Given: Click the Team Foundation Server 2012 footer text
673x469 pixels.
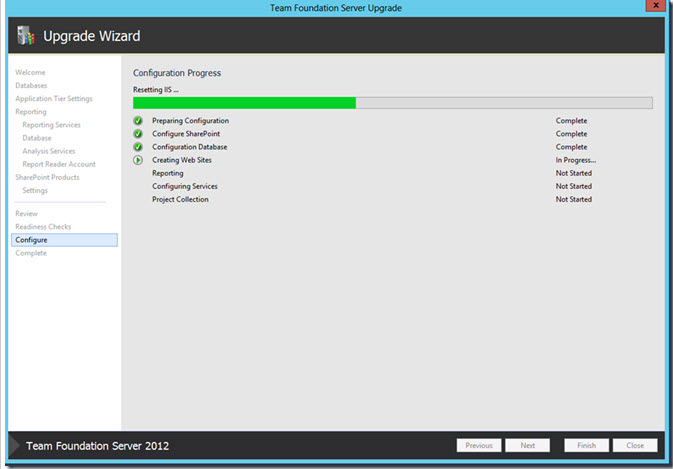Looking at the screenshot, I should [x=98, y=446].
